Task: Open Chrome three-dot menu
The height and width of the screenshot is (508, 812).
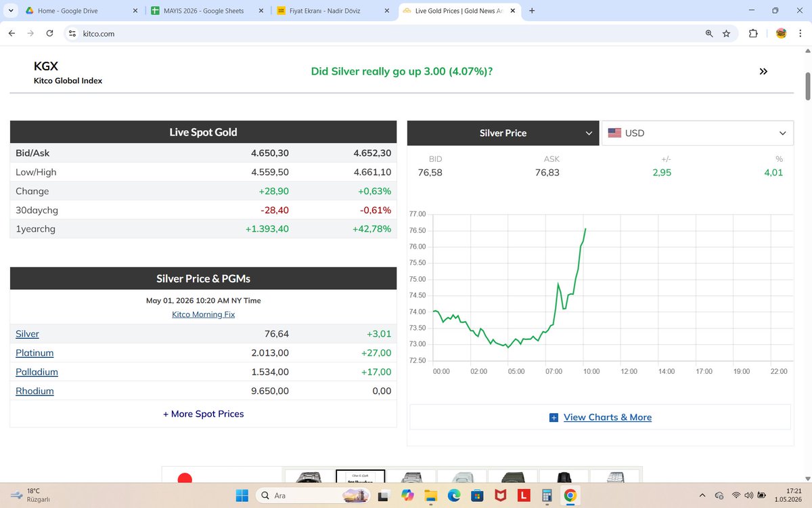Action: [x=800, y=33]
